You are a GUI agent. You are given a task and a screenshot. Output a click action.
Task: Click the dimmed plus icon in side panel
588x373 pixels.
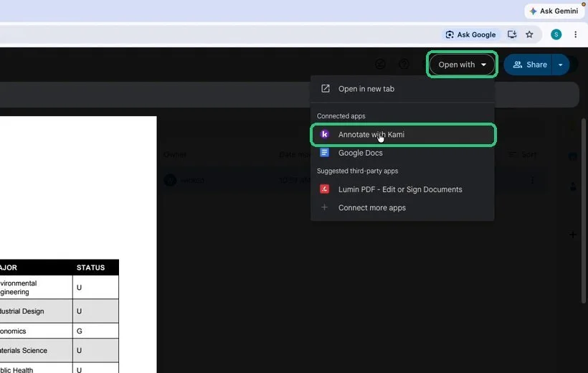pyautogui.click(x=573, y=235)
